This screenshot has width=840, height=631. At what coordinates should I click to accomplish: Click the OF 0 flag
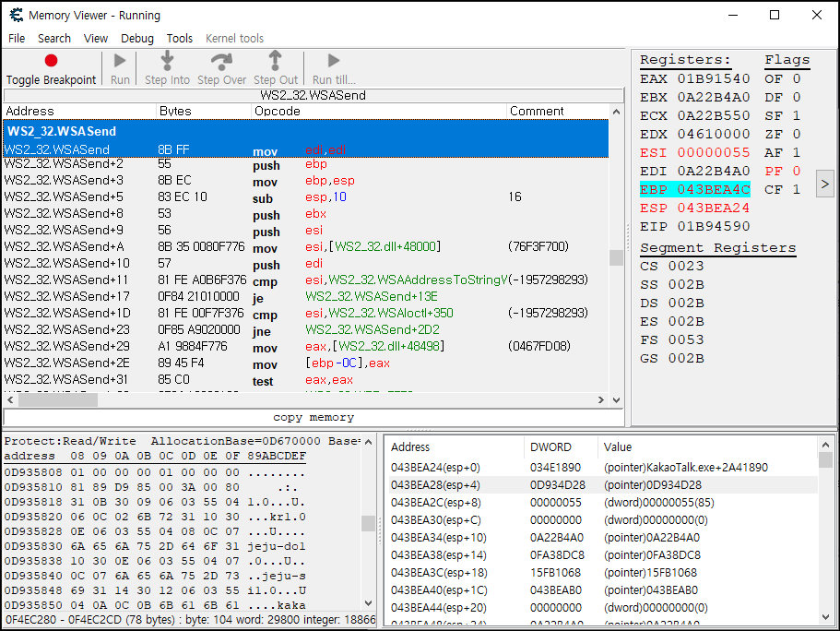point(783,78)
